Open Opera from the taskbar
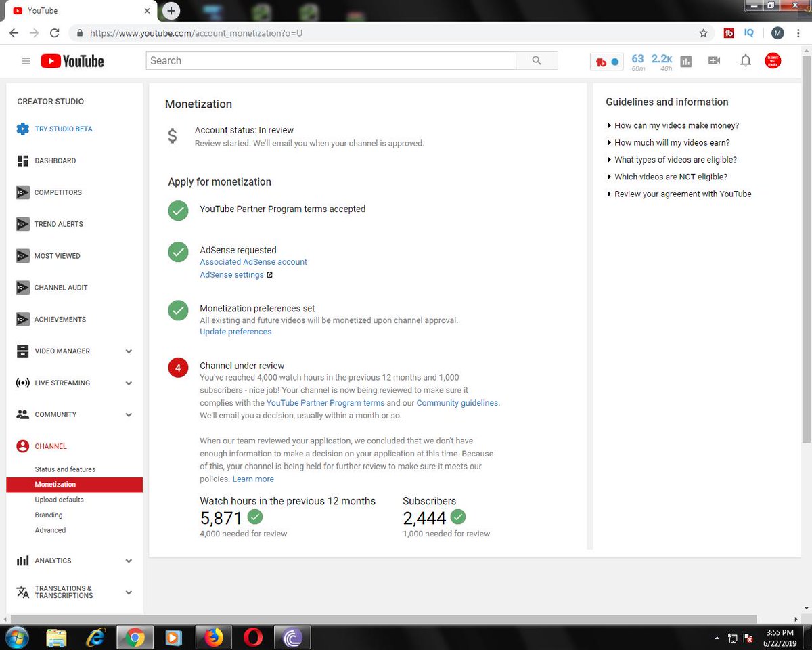 coord(253,637)
